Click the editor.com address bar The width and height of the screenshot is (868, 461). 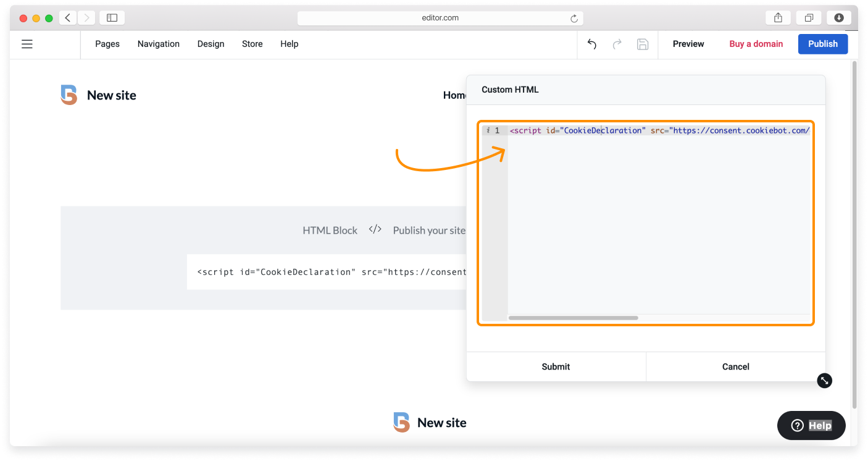click(440, 18)
